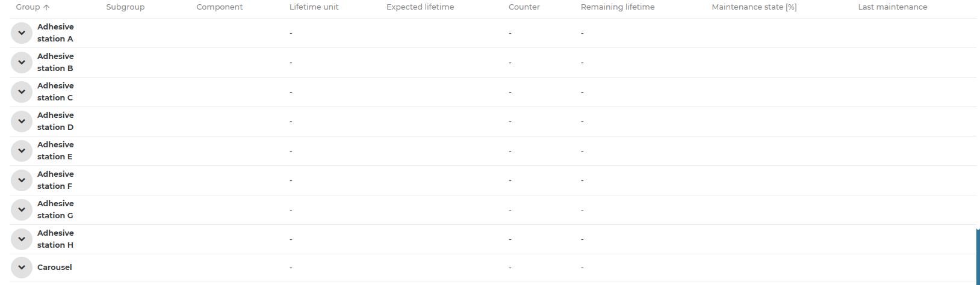The width and height of the screenshot is (980, 285).
Task: Click the Subgroup column header
Action: pos(125,7)
